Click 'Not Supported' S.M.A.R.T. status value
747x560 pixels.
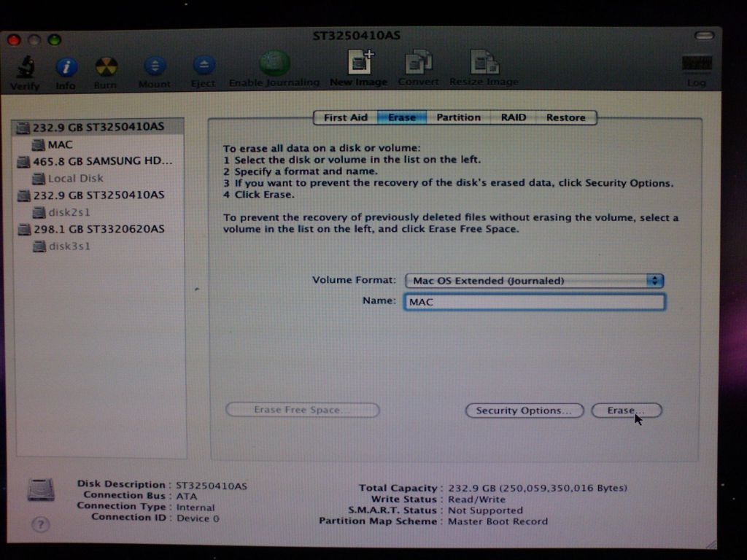pyautogui.click(x=485, y=510)
